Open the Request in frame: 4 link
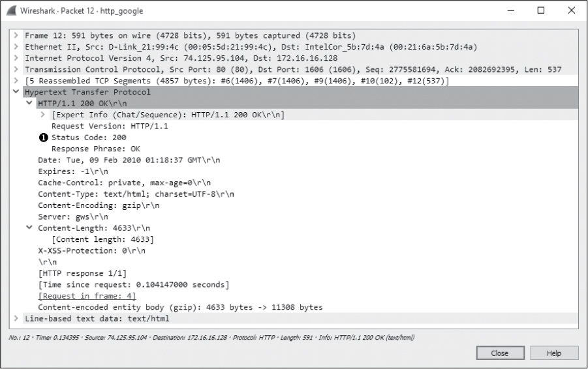This screenshot has height=369, width=588. coord(87,296)
